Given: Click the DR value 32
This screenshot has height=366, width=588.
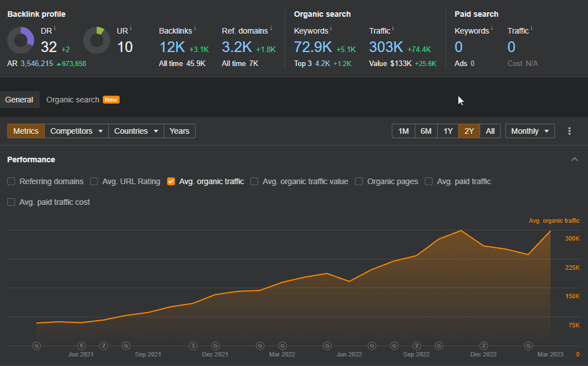Looking at the screenshot, I should [x=49, y=48].
